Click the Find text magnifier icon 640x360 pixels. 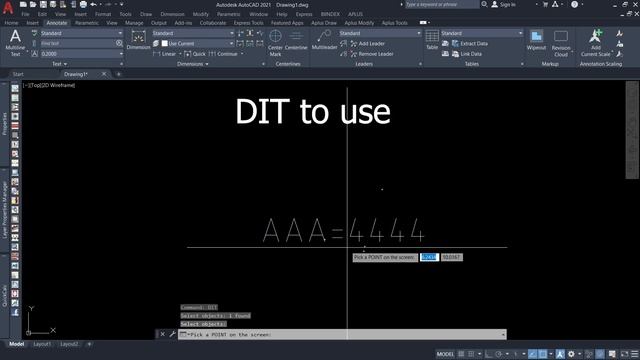pyautogui.click(x=119, y=43)
